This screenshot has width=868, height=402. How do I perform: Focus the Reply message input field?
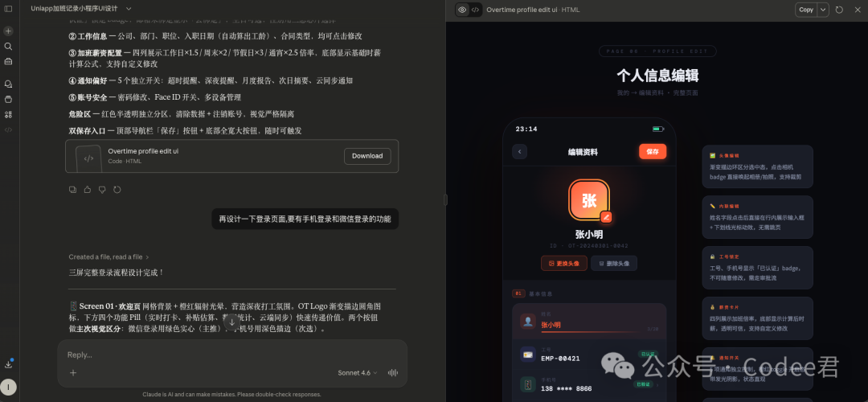click(232, 355)
